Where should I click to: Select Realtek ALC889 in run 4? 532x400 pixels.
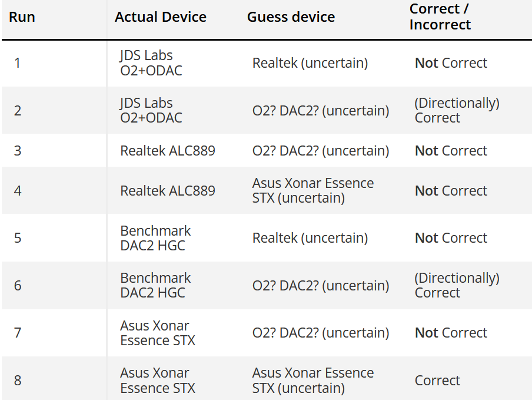pyautogui.click(x=168, y=191)
